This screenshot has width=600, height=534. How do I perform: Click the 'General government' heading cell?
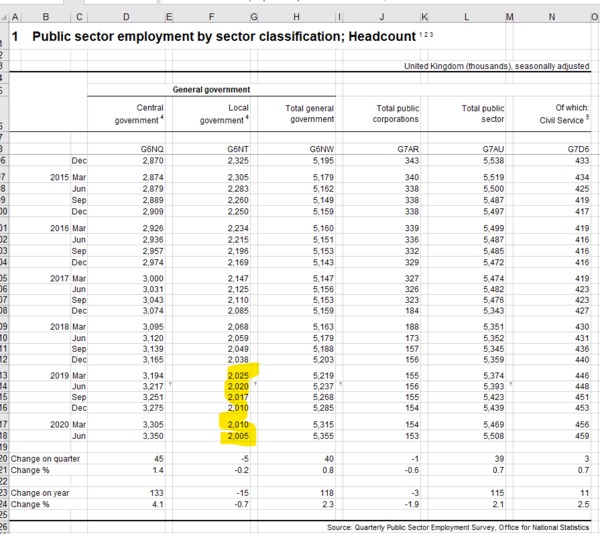pyautogui.click(x=211, y=89)
